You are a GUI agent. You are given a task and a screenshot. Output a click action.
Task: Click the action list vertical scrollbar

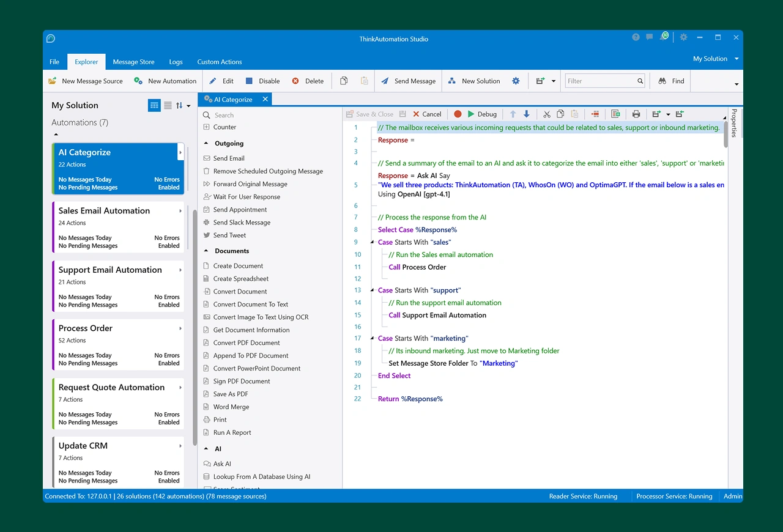(196, 324)
